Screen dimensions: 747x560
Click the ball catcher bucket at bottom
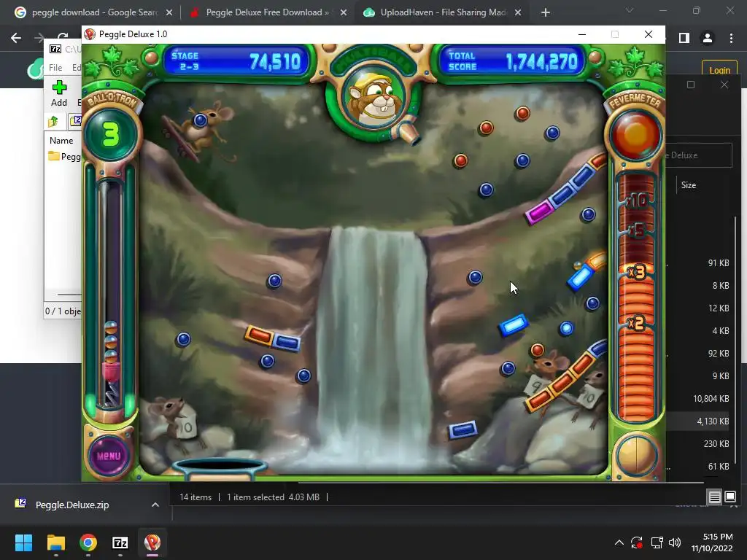click(x=220, y=469)
